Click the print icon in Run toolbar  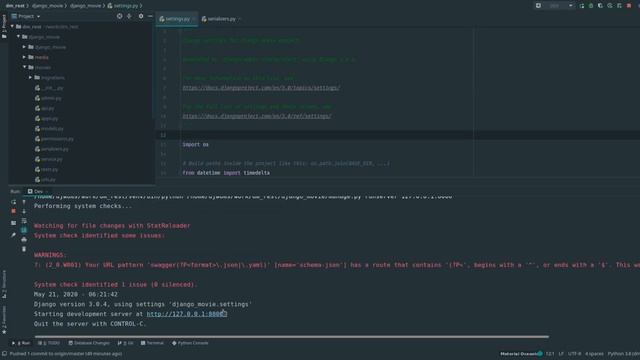click(24, 240)
